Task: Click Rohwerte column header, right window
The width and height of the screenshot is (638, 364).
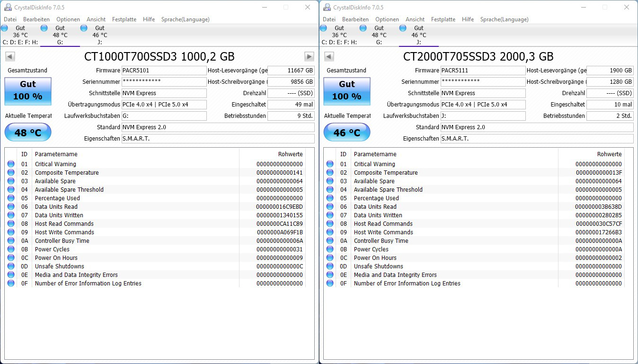Action: pyautogui.click(x=592, y=154)
